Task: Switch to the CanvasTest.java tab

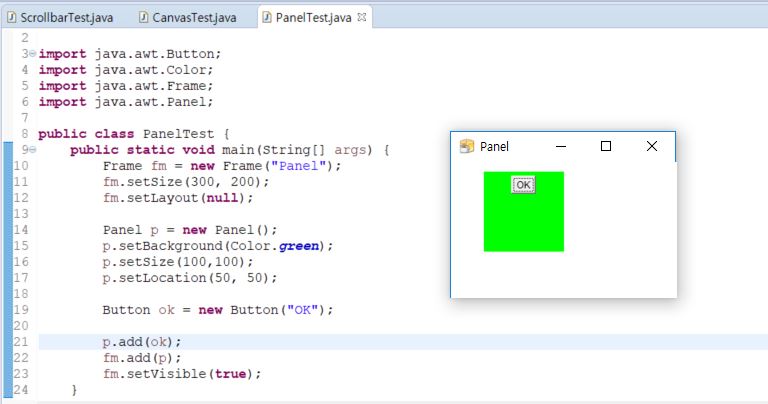Action: (x=188, y=18)
